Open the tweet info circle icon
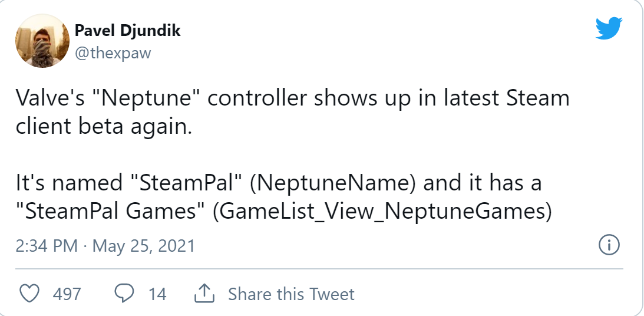The height and width of the screenshot is (316, 644). pyautogui.click(x=607, y=245)
